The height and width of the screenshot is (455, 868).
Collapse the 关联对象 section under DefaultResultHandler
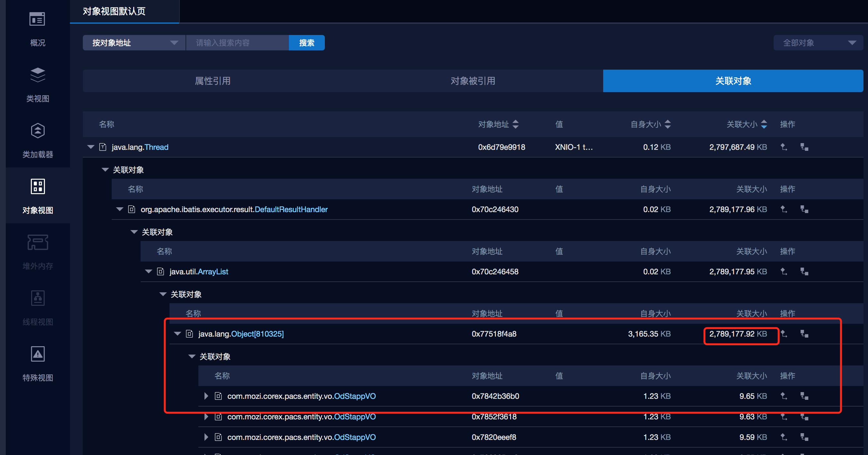tap(134, 232)
